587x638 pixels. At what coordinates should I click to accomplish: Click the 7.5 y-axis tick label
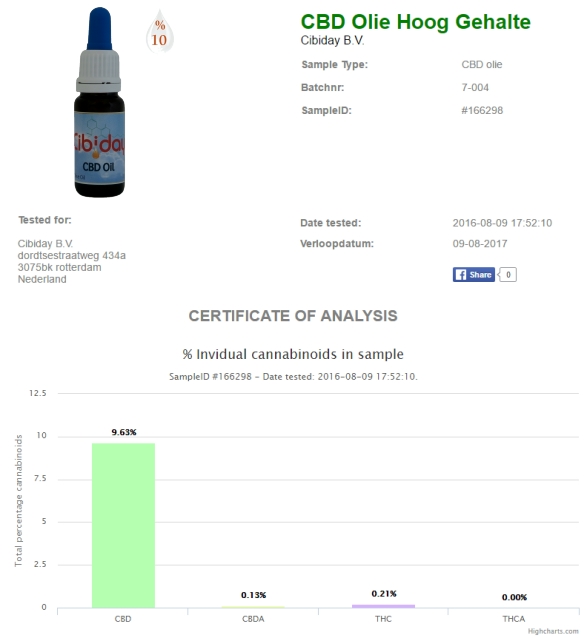point(40,478)
